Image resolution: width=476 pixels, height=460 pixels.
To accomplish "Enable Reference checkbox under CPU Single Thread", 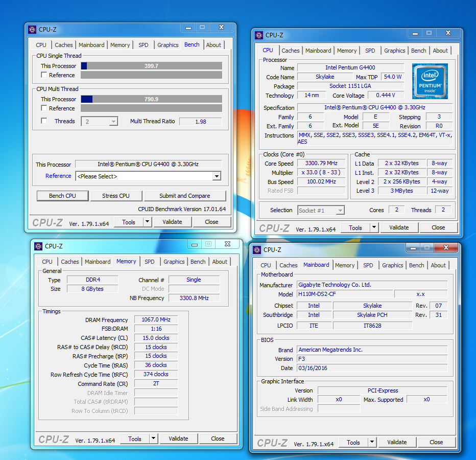I will tap(44, 75).
